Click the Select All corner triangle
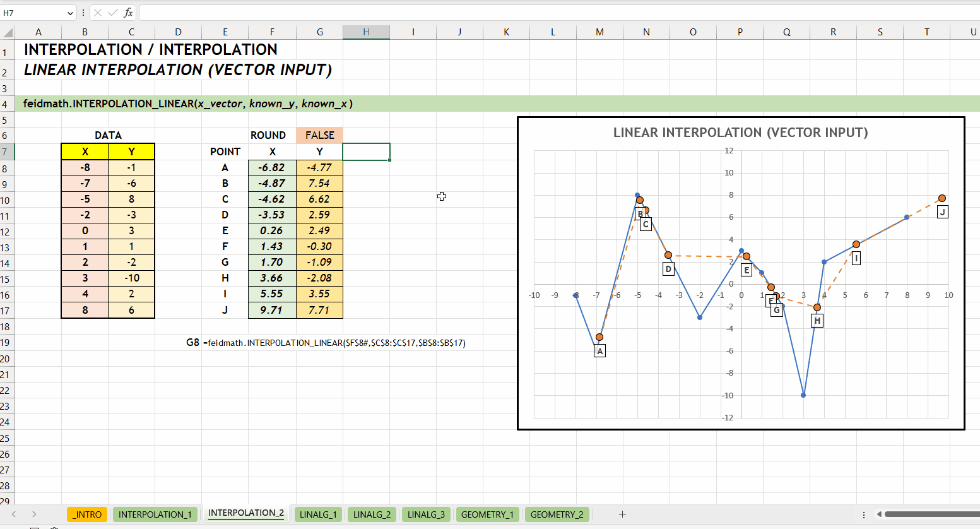The image size is (980, 529). tap(8, 32)
